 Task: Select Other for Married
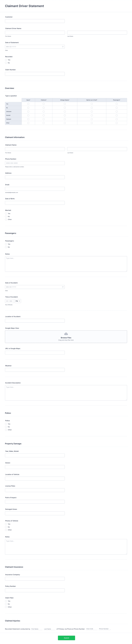click(6, 219)
